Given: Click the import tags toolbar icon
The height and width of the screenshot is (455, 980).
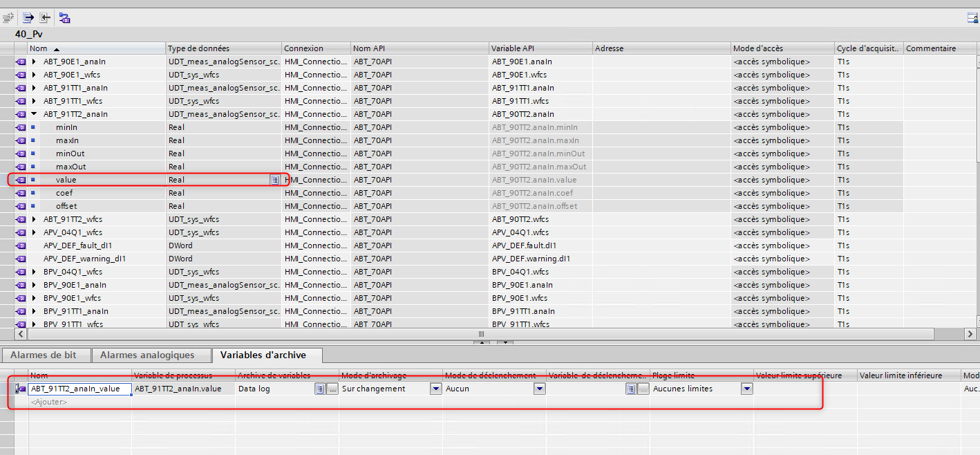Looking at the screenshot, I should 45,17.
